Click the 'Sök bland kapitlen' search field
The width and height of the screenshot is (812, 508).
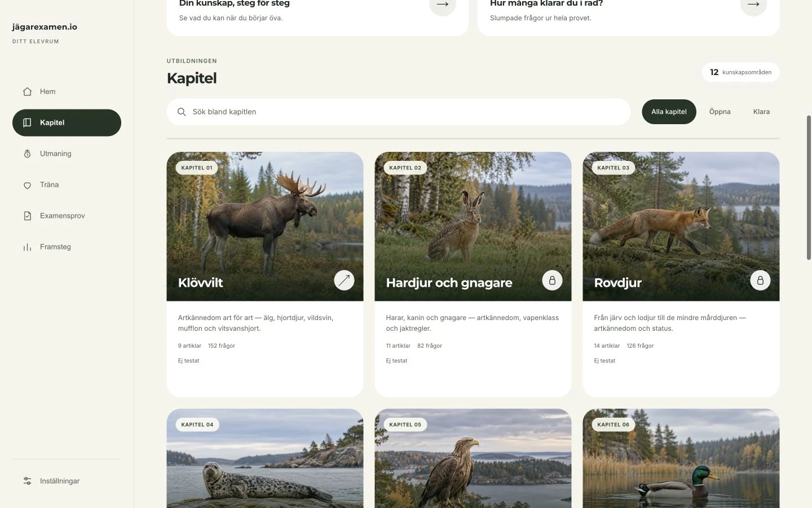point(399,112)
